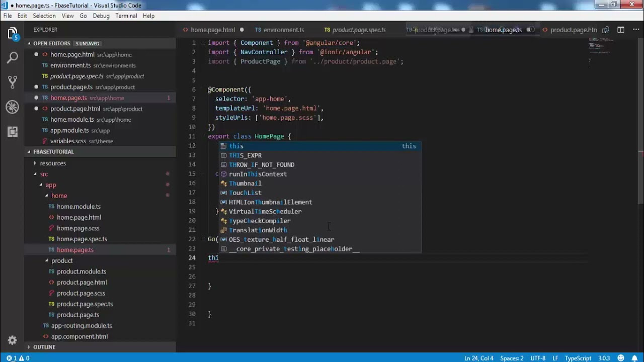Open the File menu

pos(8,16)
